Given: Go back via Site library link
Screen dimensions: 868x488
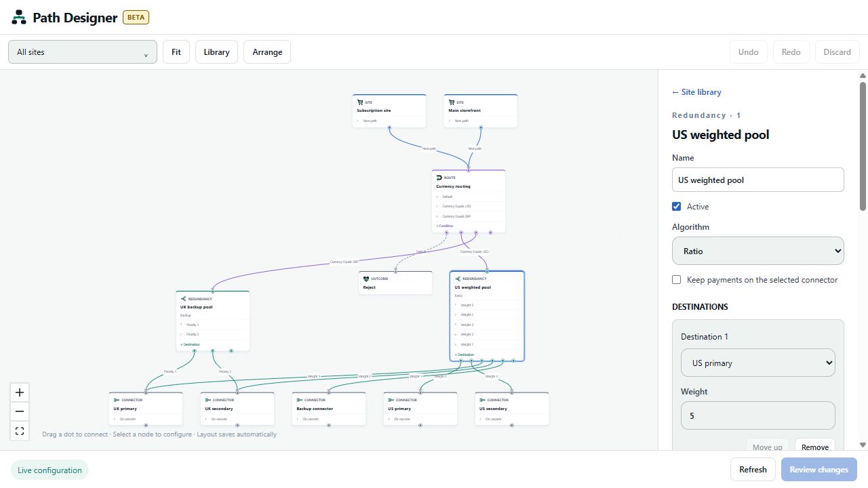Looking at the screenshot, I should pyautogui.click(x=696, y=92).
